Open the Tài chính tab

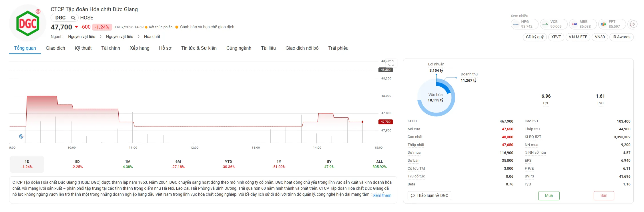pos(111,48)
